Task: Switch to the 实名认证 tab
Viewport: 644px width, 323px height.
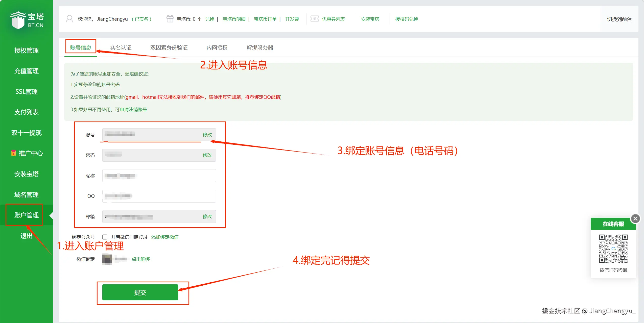Action: [121, 48]
